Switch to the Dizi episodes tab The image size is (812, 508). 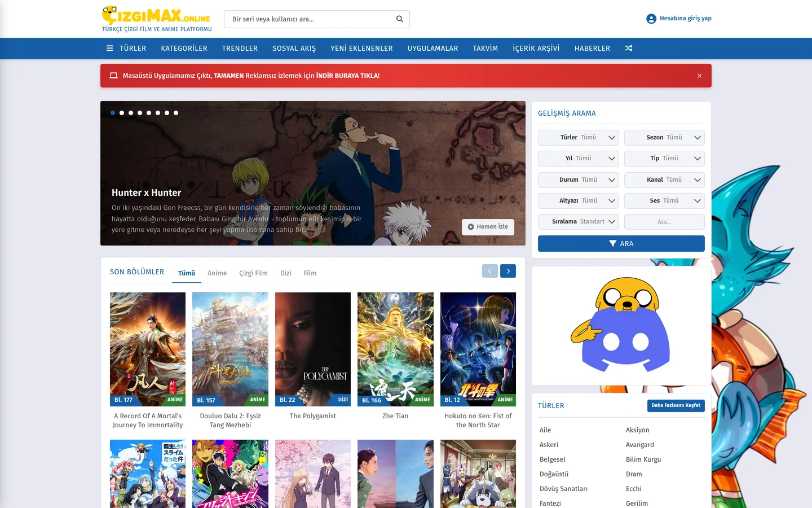(286, 273)
